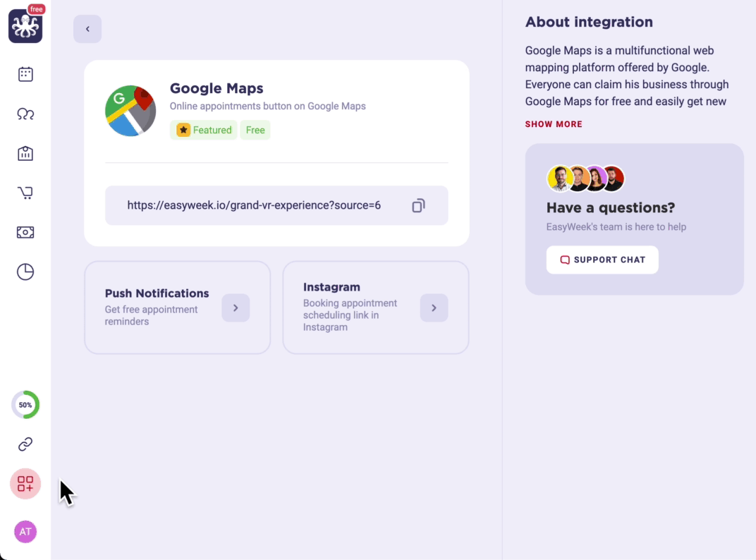Open the payments money icon in sidebar
Screen dimensions: 756x560
tap(25, 233)
